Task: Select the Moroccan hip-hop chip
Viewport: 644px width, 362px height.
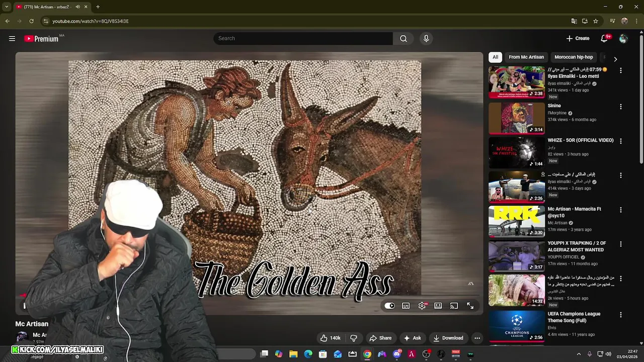Action: [x=574, y=57]
